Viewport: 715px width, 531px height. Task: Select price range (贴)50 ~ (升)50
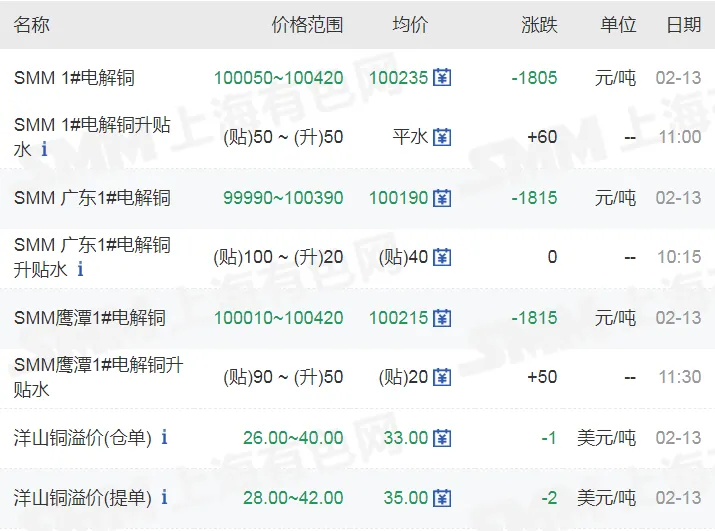pyautogui.click(x=283, y=137)
